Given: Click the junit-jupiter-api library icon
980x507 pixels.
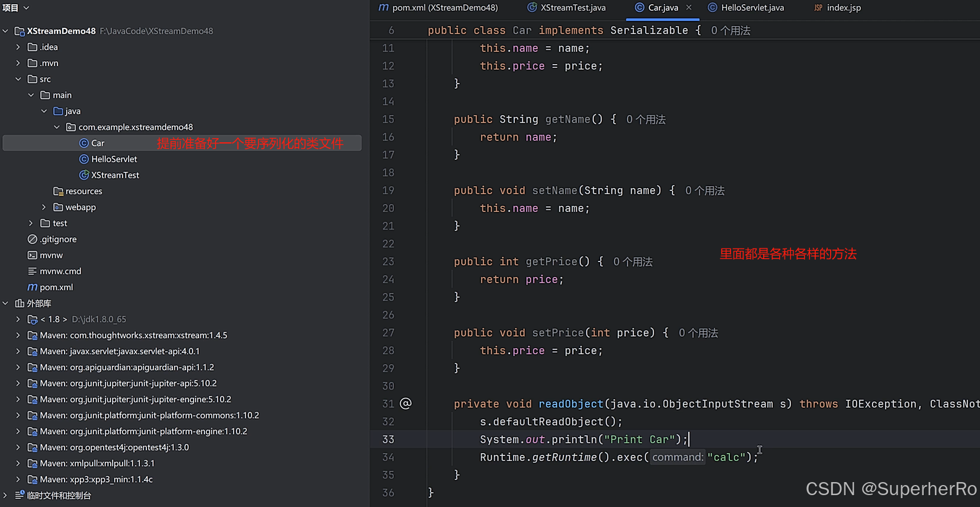Looking at the screenshot, I should 33,383.
